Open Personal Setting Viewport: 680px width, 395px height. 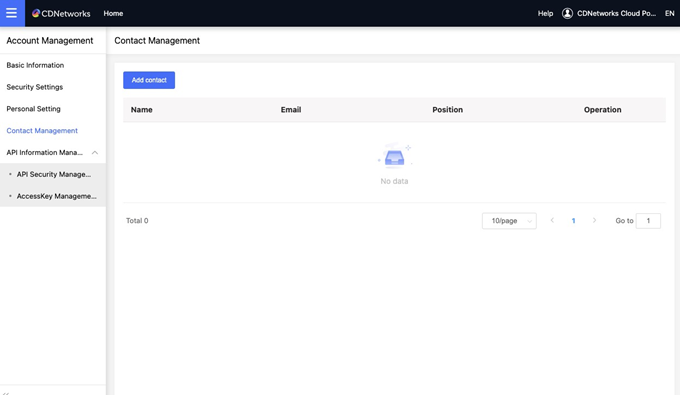click(x=33, y=109)
